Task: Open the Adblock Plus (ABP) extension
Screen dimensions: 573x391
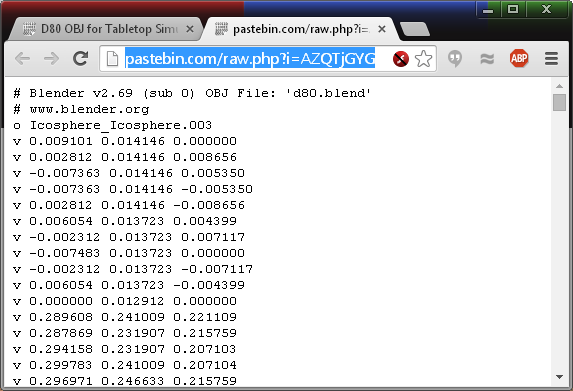Action: (x=519, y=58)
